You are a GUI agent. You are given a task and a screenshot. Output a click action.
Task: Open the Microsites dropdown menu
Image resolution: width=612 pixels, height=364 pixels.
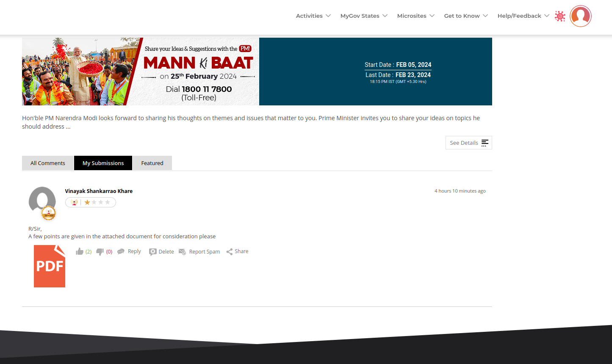[x=416, y=16]
